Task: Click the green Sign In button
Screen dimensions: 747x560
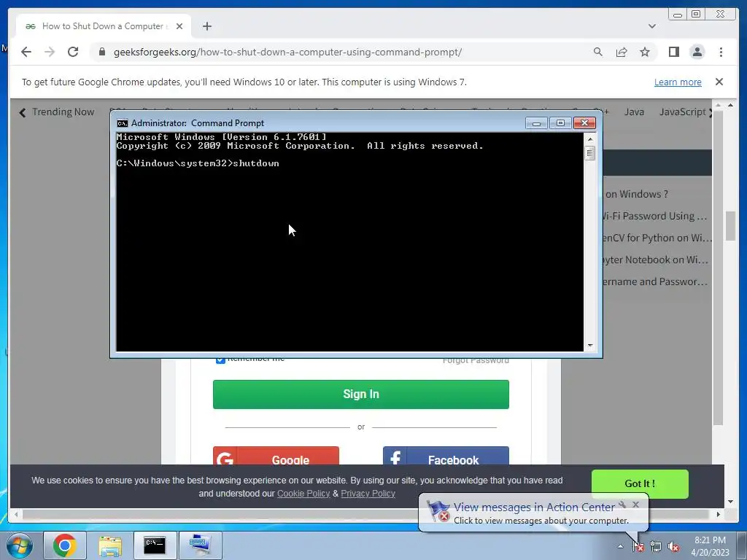Action: pyautogui.click(x=360, y=394)
